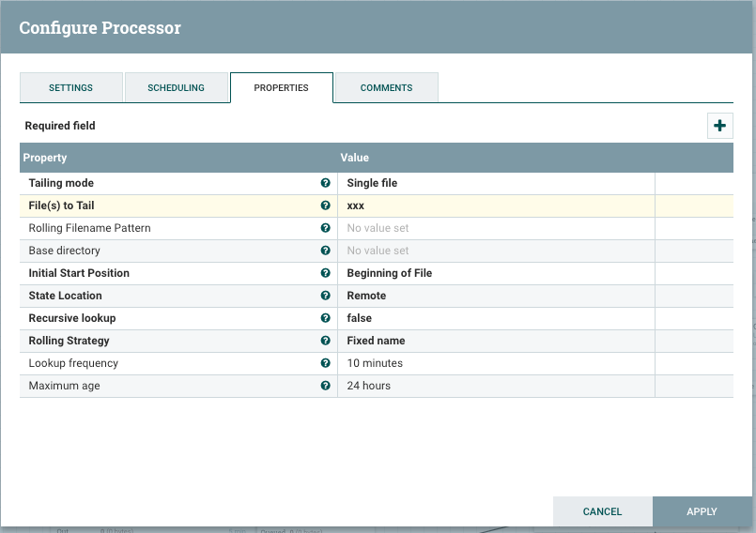Open help icon for Rolling Filename Pattern
The height and width of the screenshot is (533, 756).
[x=326, y=228]
